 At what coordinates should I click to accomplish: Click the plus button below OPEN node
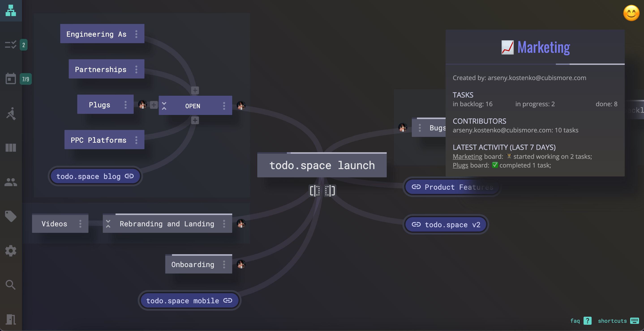click(195, 120)
